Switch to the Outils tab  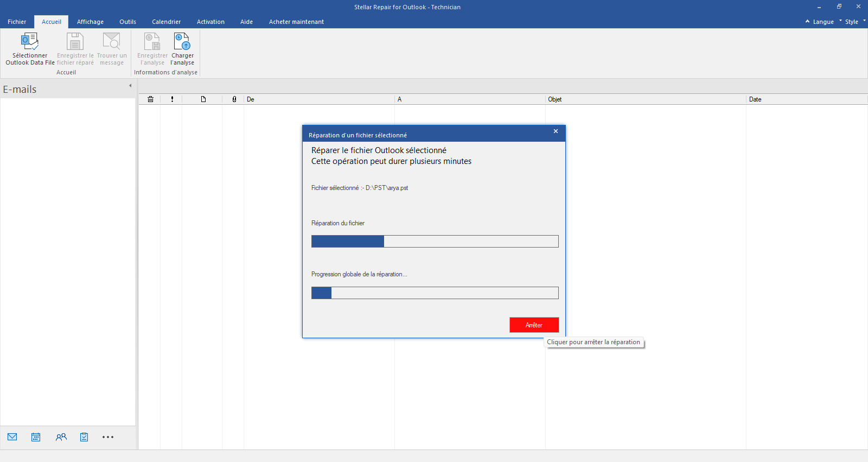click(127, 22)
